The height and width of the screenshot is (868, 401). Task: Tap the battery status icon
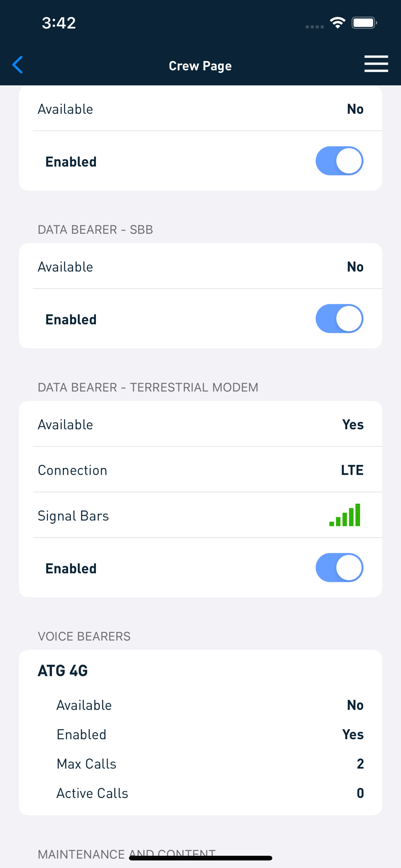point(364,23)
